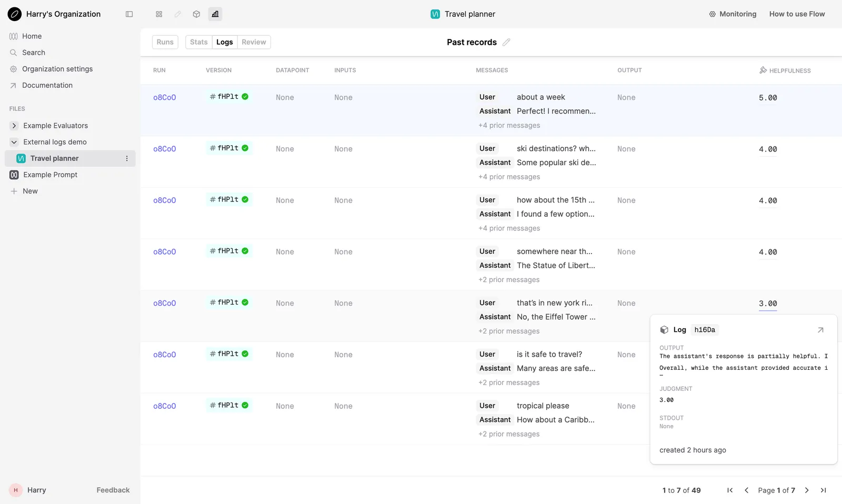
Task: Click the Example Prompt file icon
Action: (x=14, y=175)
